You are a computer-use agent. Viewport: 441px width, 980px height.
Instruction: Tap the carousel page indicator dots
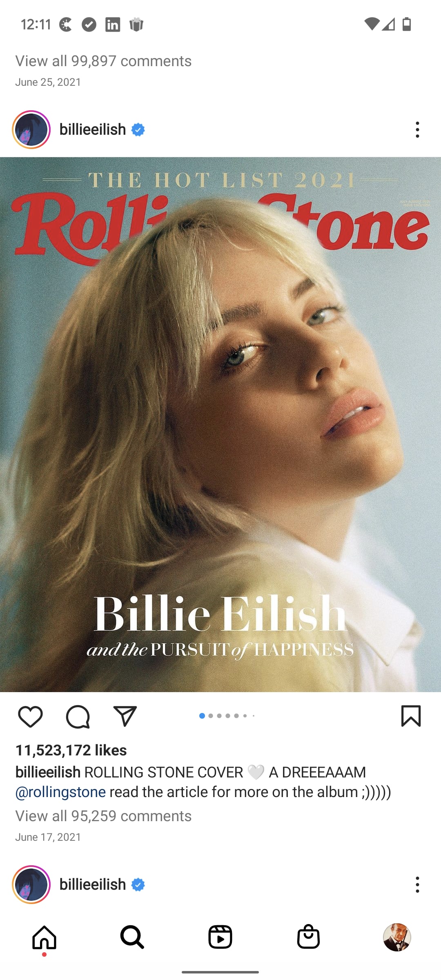pyautogui.click(x=227, y=716)
